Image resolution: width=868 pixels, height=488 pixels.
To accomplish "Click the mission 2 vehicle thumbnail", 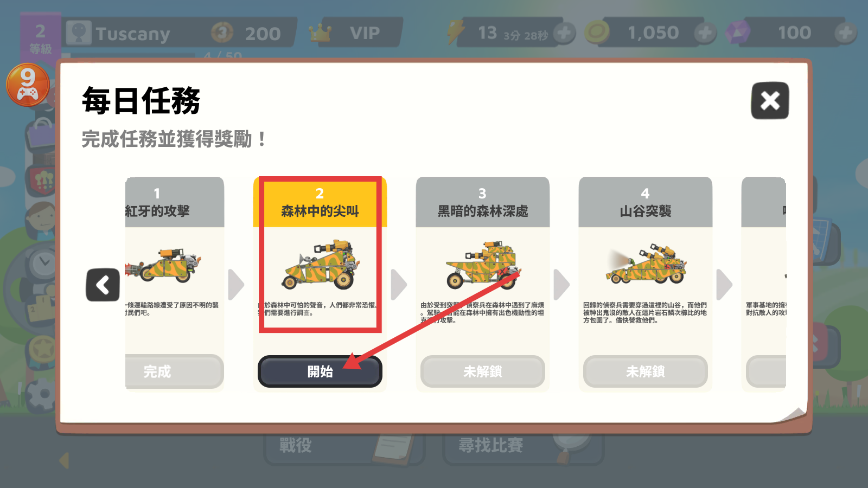I will pyautogui.click(x=320, y=265).
